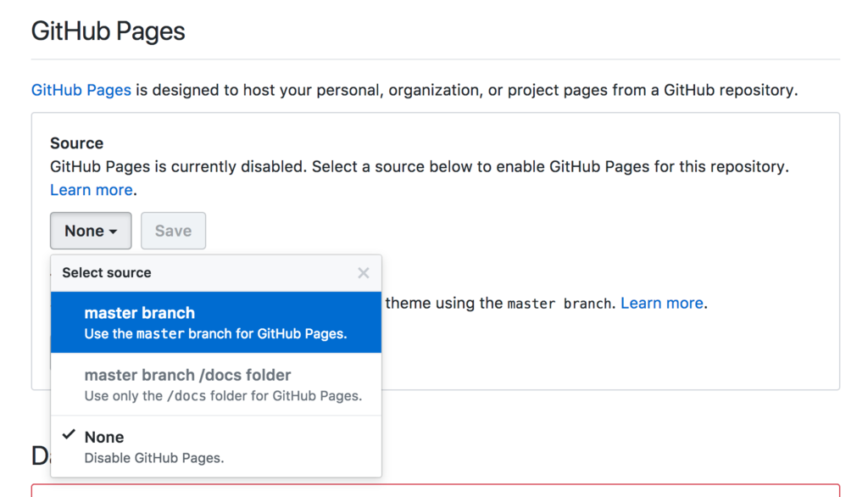Open the None source dropdown button
Screen dimensions: 868x497
91,231
